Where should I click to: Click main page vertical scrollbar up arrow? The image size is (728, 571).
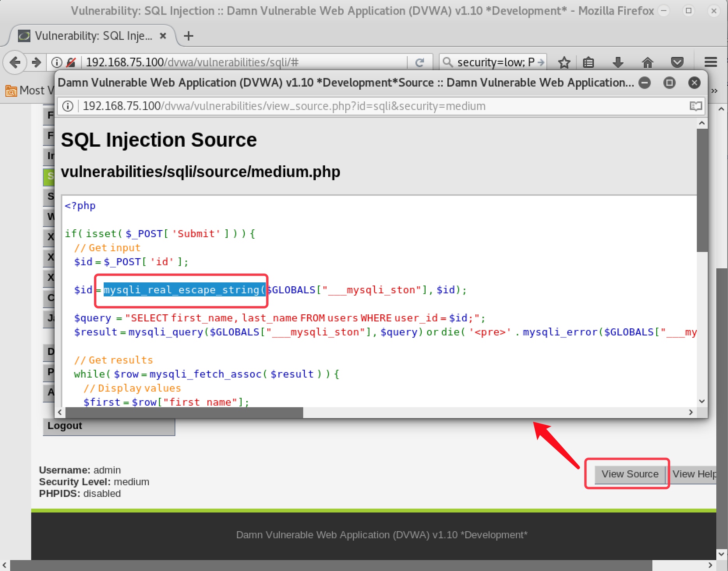pyautogui.click(x=721, y=109)
